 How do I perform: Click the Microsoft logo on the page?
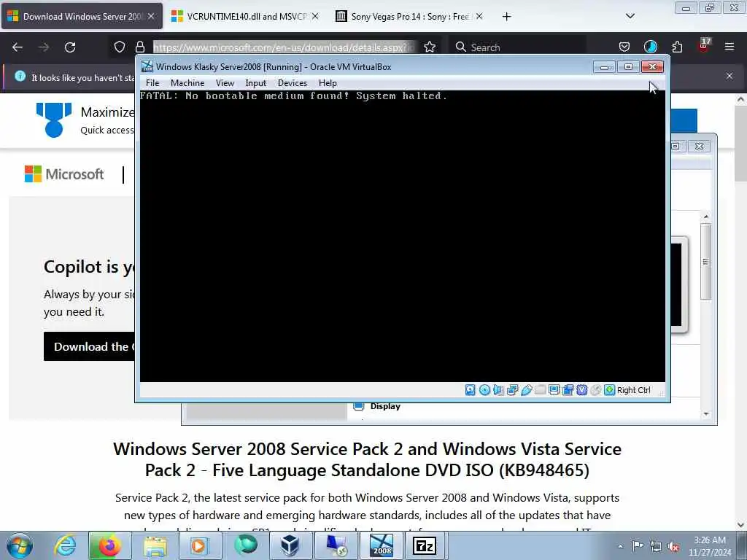coord(64,174)
